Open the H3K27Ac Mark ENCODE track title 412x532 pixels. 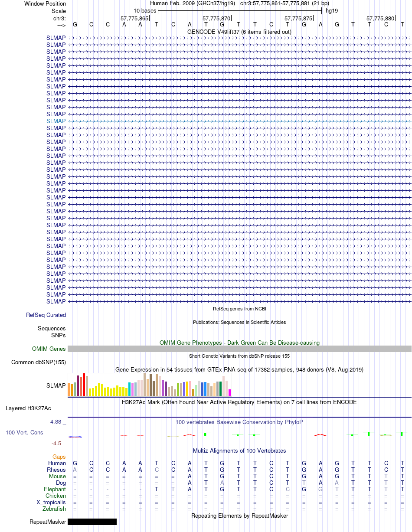239,402
